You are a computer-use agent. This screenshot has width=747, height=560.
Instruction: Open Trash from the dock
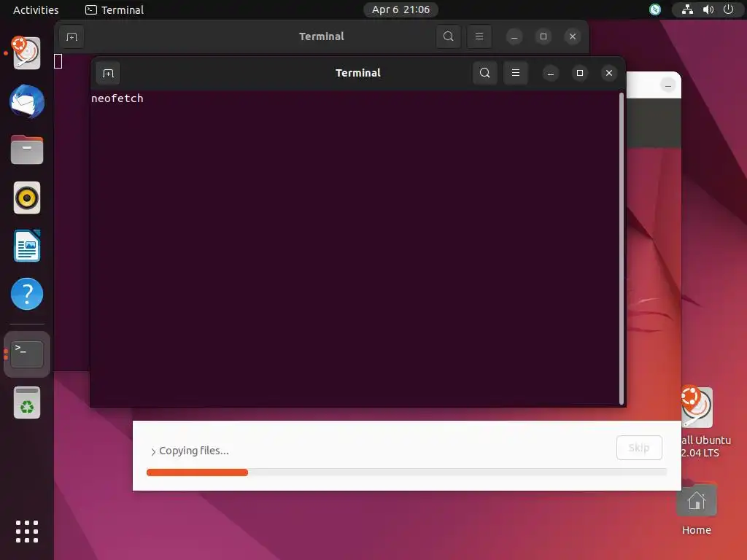pos(27,402)
